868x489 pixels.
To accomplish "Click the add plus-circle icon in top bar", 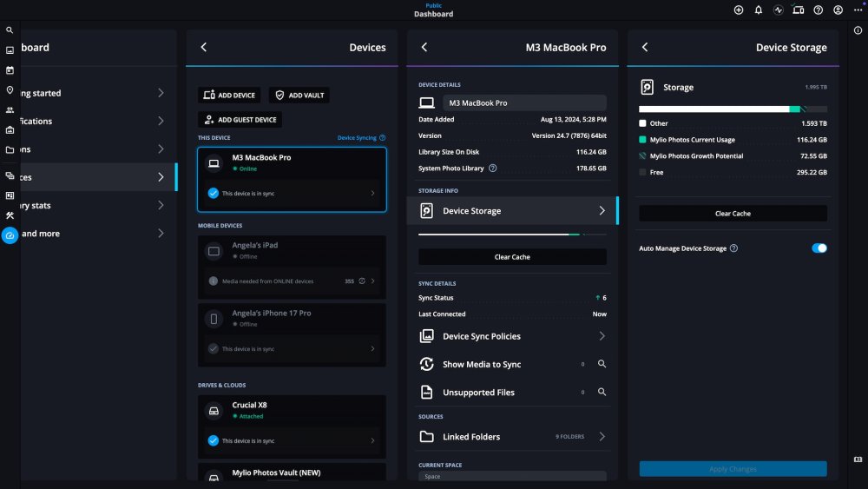I will (739, 10).
